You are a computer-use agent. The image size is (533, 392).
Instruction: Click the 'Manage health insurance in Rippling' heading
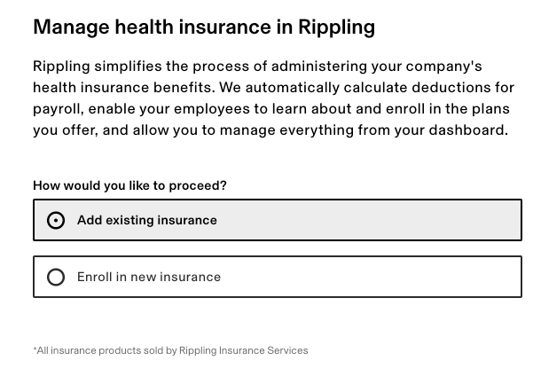(203, 27)
